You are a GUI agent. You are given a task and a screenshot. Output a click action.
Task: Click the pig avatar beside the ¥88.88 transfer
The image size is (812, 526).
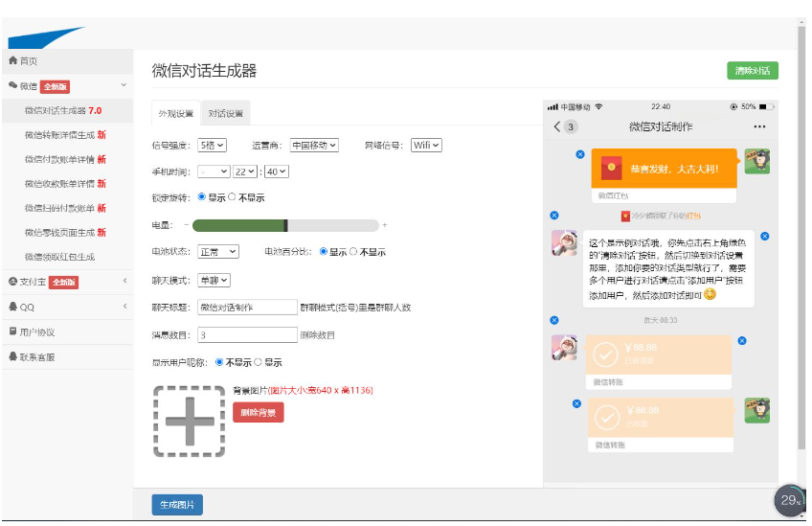(564, 347)
